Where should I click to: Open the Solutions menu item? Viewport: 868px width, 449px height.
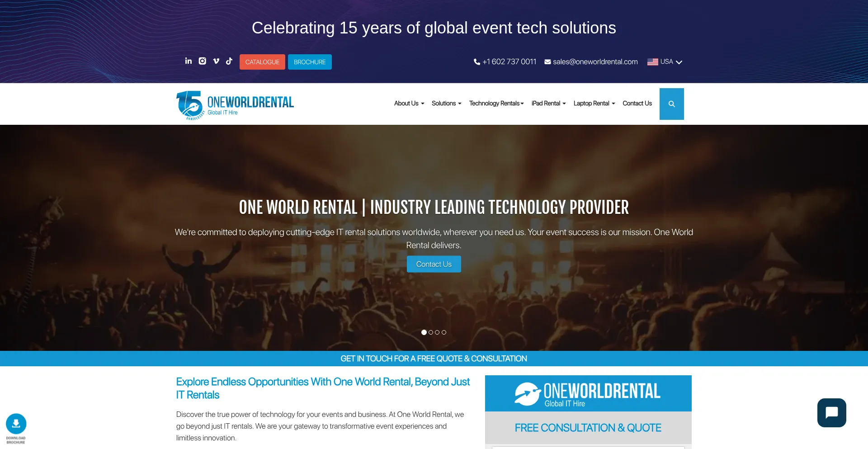click(447, 104)
